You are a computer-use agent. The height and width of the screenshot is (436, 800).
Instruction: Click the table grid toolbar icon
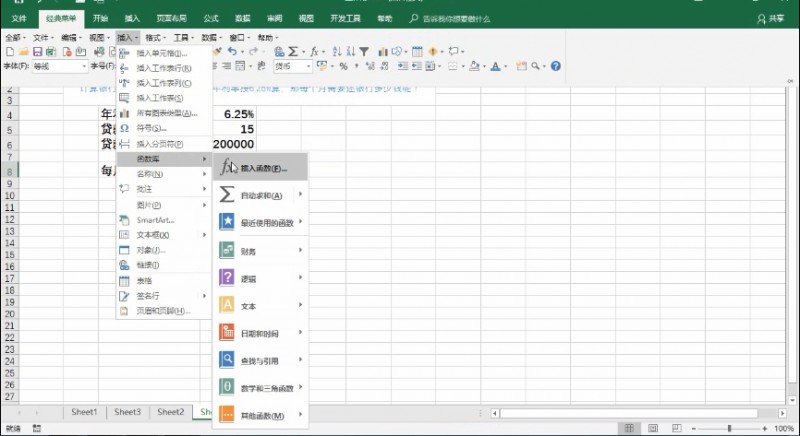[417, 52]
